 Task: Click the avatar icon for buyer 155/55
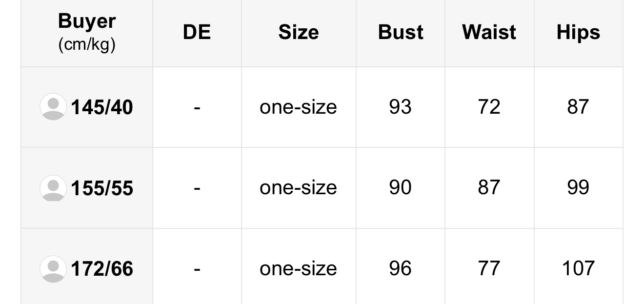click(53, 188)
